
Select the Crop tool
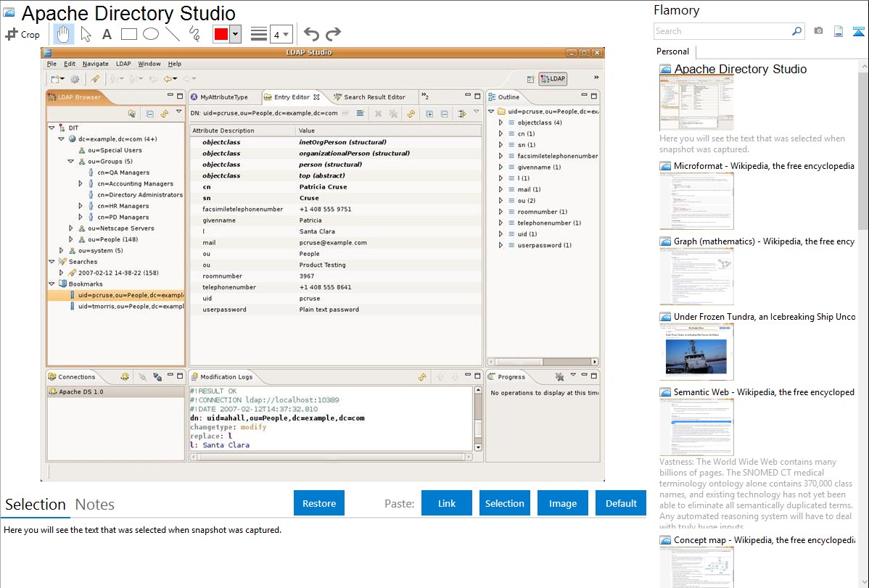tap(23, 34)
